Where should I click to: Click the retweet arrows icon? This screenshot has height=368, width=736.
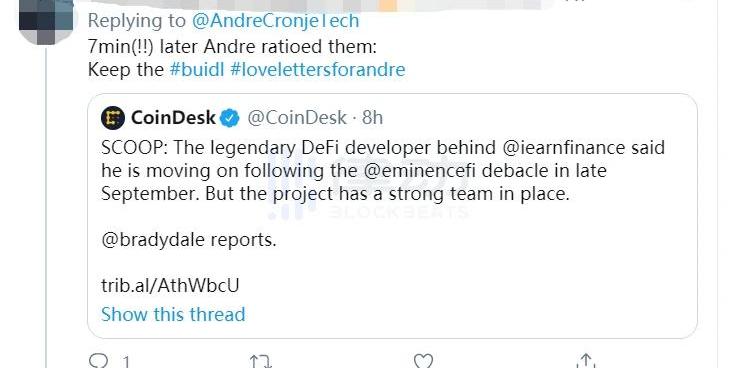260,361
